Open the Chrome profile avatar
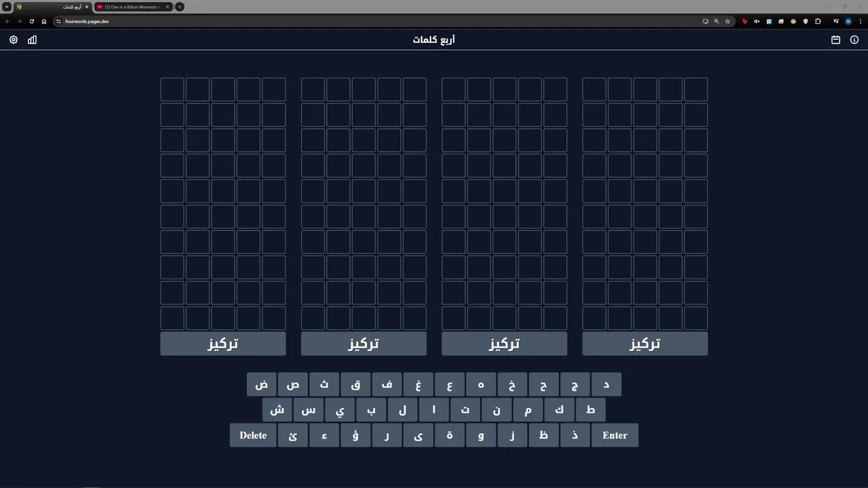Viewport: 868px width, 488px height. point(848,21)
